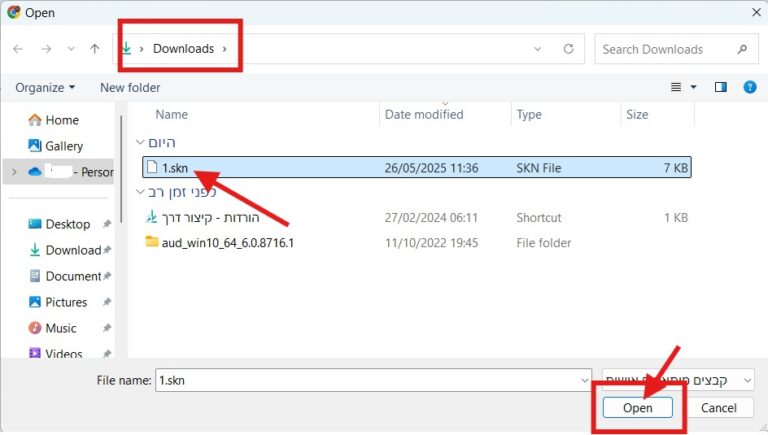
Task: Expand the File name combo box dropdown
Action: pos(585,380)
